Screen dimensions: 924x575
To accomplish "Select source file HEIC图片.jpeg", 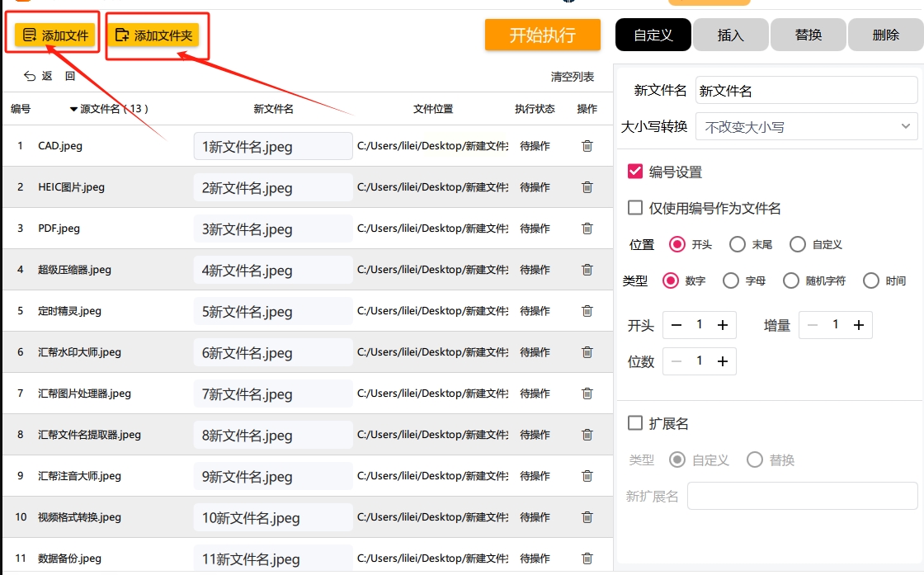I will (x=71, y=187).
